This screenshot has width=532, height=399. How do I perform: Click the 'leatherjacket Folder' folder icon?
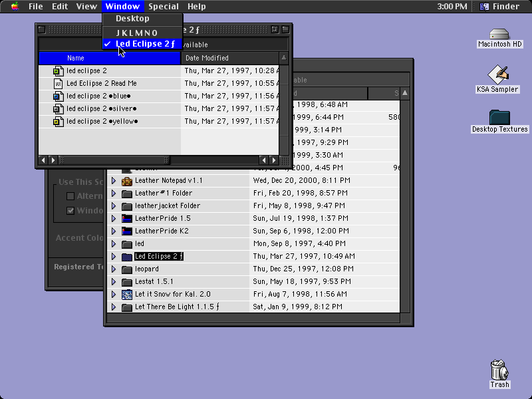tap(127, 206)
